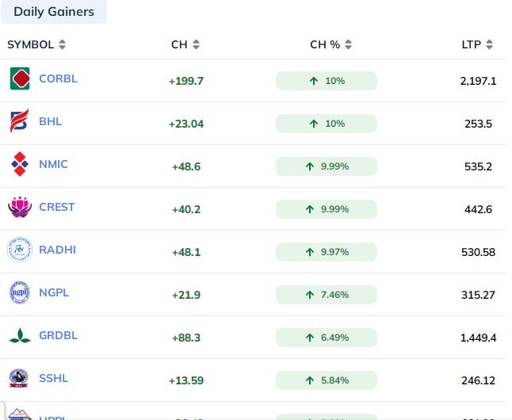Viewport: 512px width, 420px height.
Task: Sort table by SYMBOL column arrows
Action: [x=62, y=44]
